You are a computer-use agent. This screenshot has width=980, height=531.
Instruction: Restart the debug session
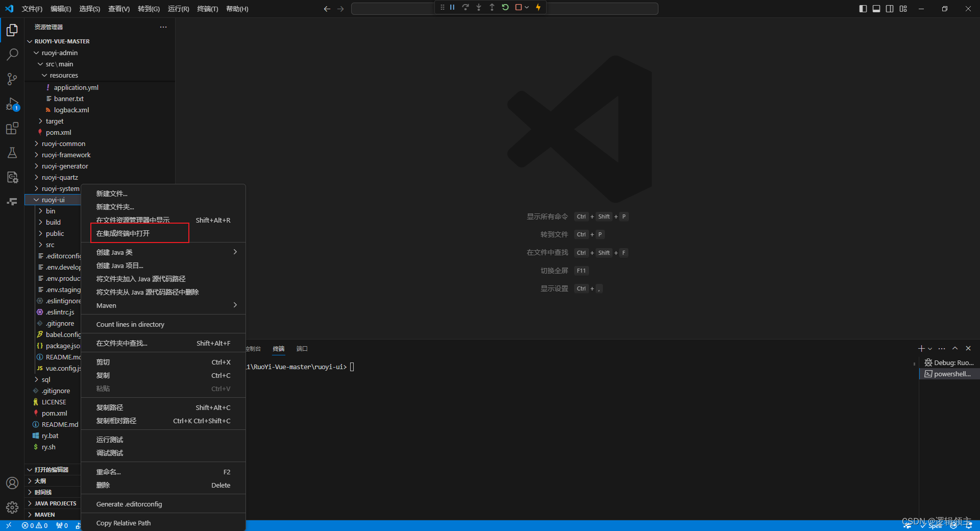coord(505,8)
